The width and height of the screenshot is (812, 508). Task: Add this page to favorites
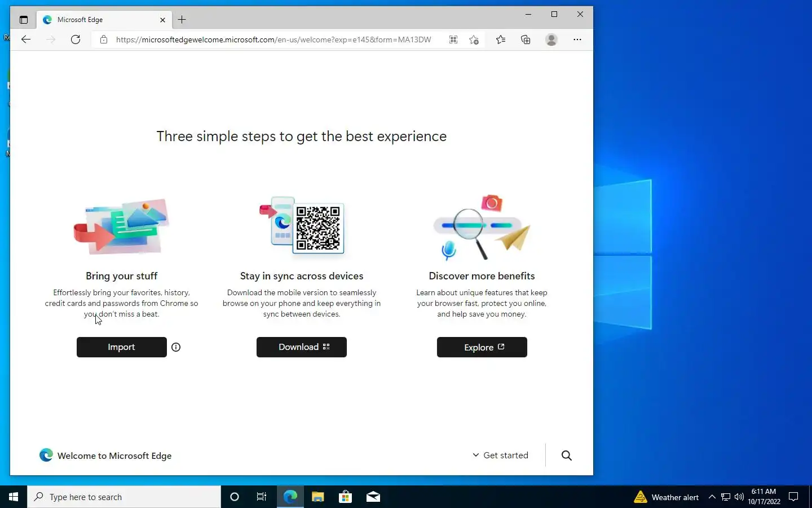pos(474,40)
